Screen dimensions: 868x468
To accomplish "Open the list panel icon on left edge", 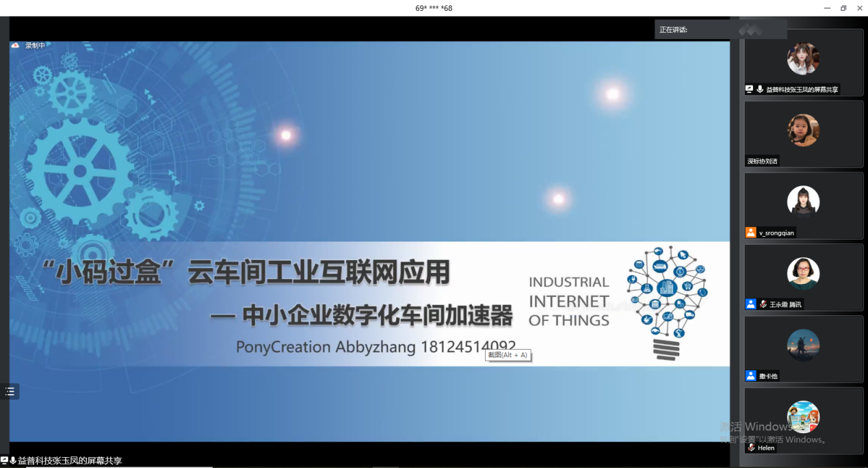I will point(10,391).
